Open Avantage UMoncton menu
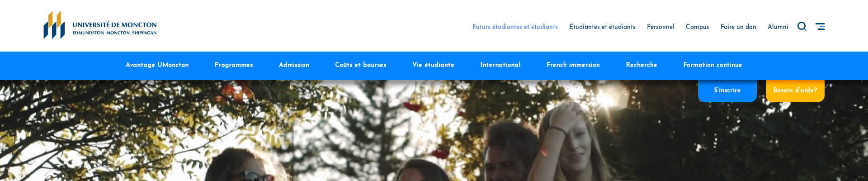868x181 pixels. [x=157, y=65]
